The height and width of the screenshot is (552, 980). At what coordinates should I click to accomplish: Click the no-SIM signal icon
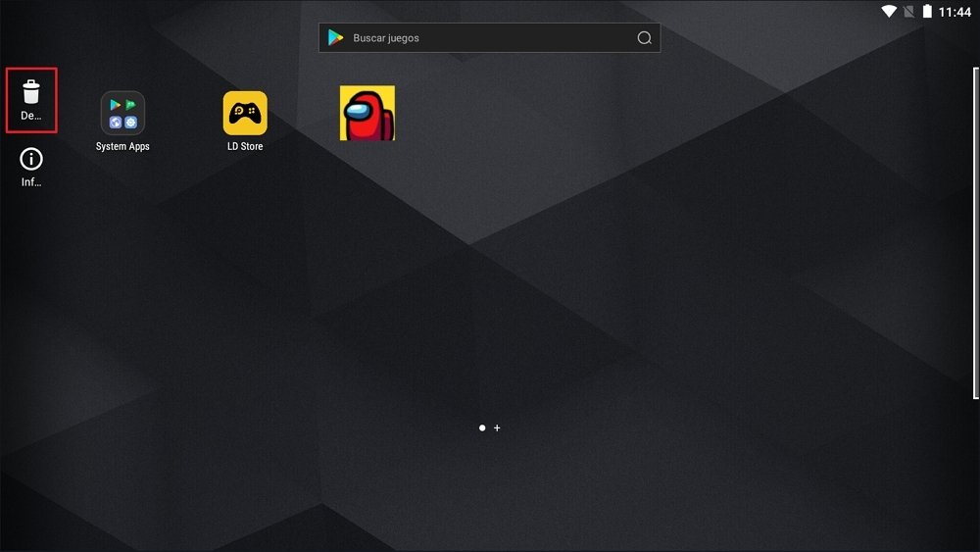(908, 11)
